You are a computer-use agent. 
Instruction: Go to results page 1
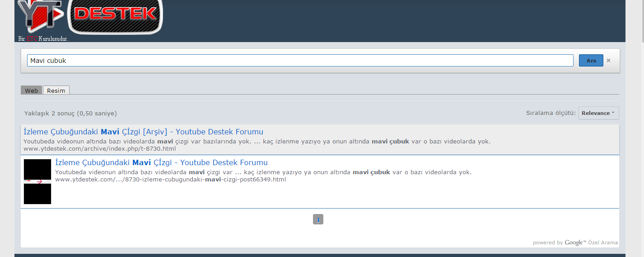pyautogui.click(x=318, y=219)
